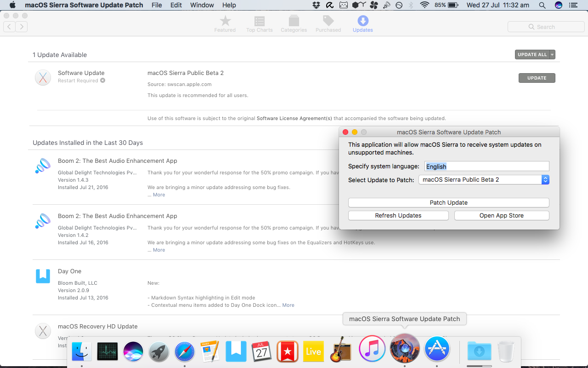
Task: Open Launchpad rocket icon in Dock
Action: pos(159,352)
